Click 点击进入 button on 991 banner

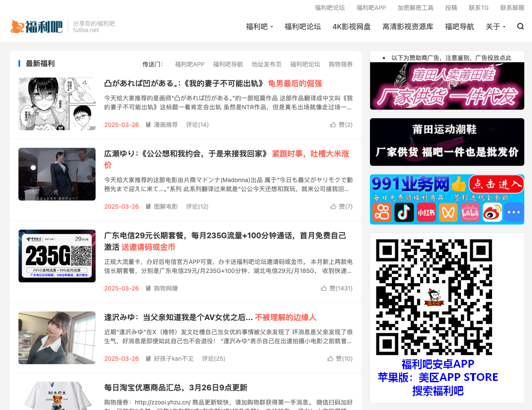pyautogui.click(x=496, y=184)
